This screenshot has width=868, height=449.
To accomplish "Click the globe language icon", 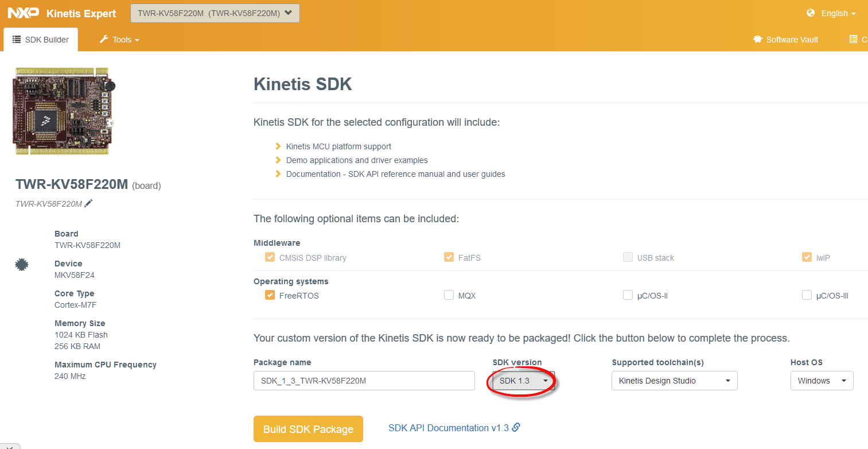I will pos(811,13).
